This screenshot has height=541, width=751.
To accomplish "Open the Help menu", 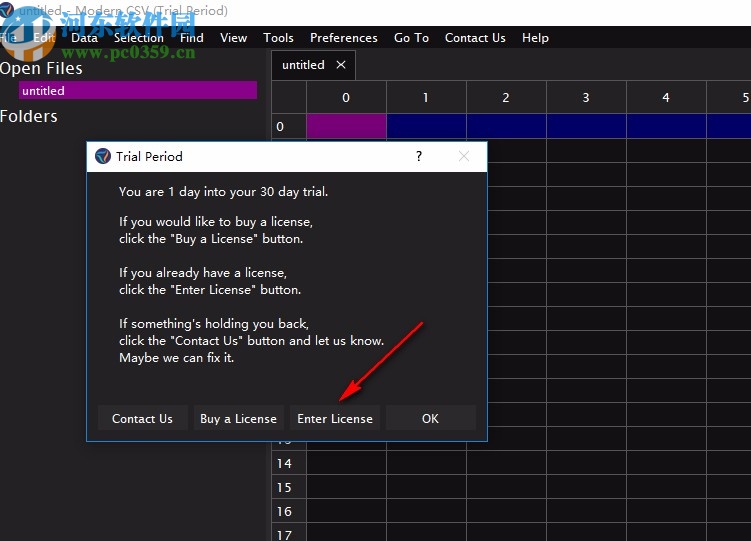I will (x=535, y=38).
